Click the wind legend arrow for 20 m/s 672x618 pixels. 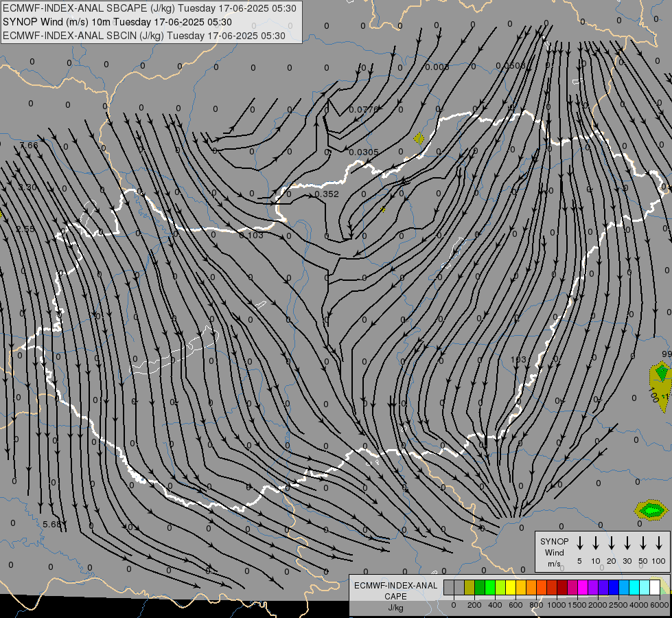point(612,543)
